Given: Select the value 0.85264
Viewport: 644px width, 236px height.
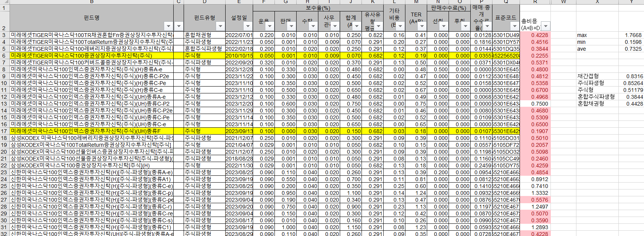Looking at the screenshot, I should 631,83.
